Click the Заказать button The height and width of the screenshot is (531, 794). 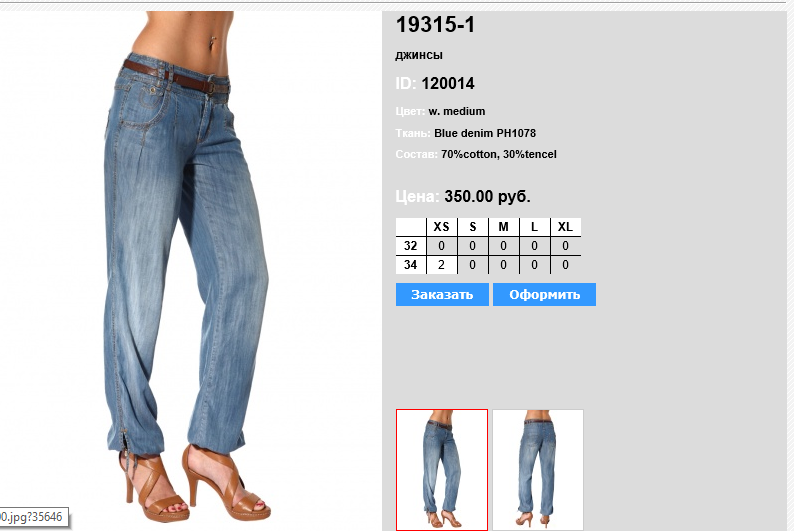pyautogui.click(x=442, y=295)
